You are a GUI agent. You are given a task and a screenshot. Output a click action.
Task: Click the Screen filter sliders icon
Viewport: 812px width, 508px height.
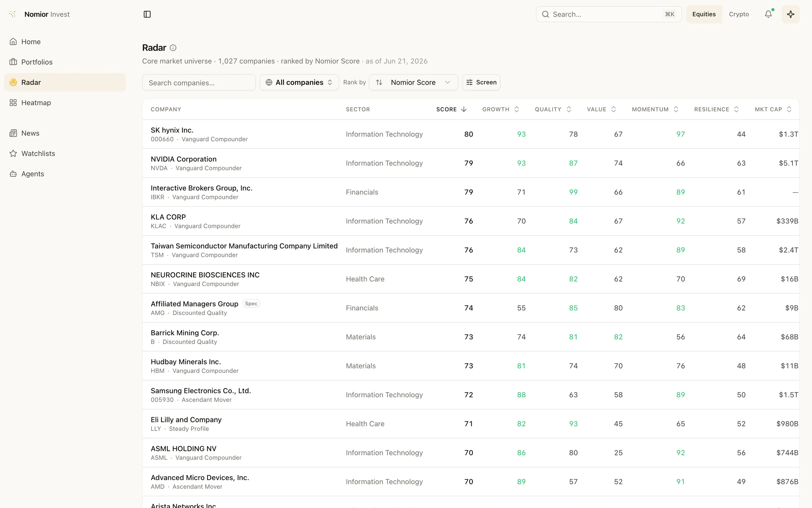pos(469,82)
